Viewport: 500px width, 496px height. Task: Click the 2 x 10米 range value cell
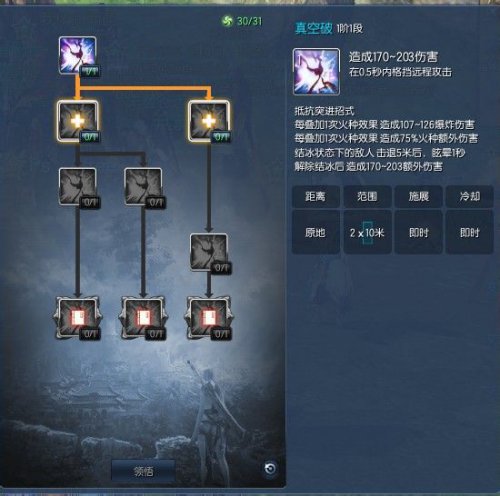[x=367, y=232]
